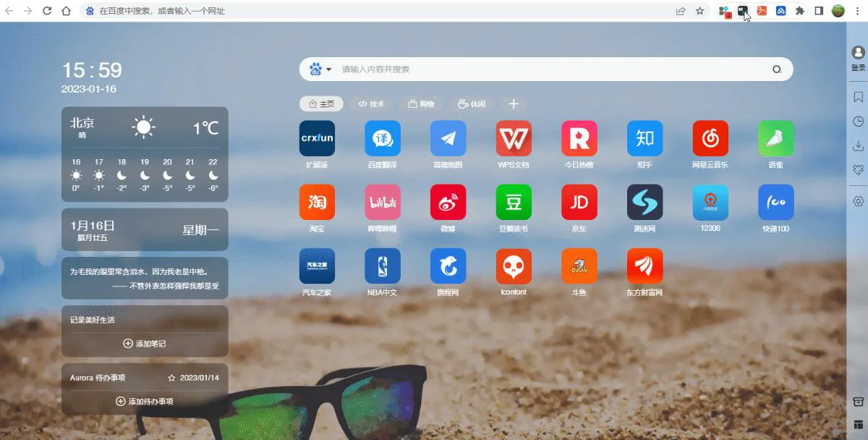Click the archive box icon in sidebar

click(x=859, y=402)
